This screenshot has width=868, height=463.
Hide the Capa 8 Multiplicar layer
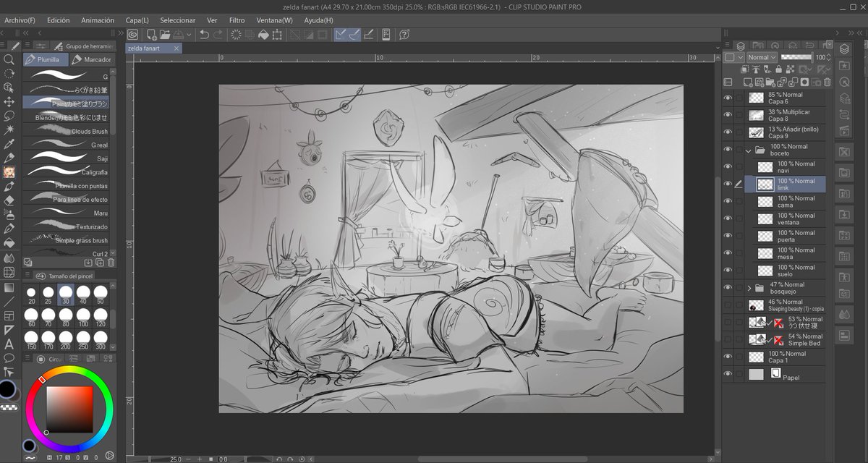coord(728,116)
